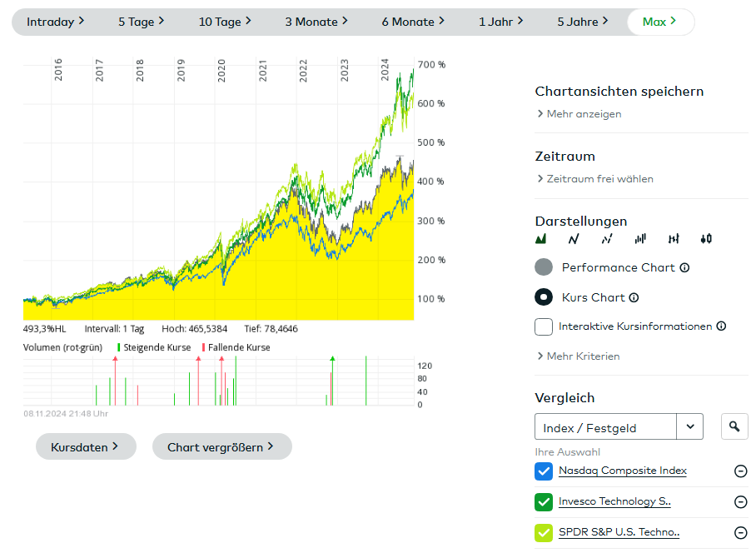Open the info icon beside Performance Chart
This screenshot has width=756, height=553.
(x=684, y=268)
